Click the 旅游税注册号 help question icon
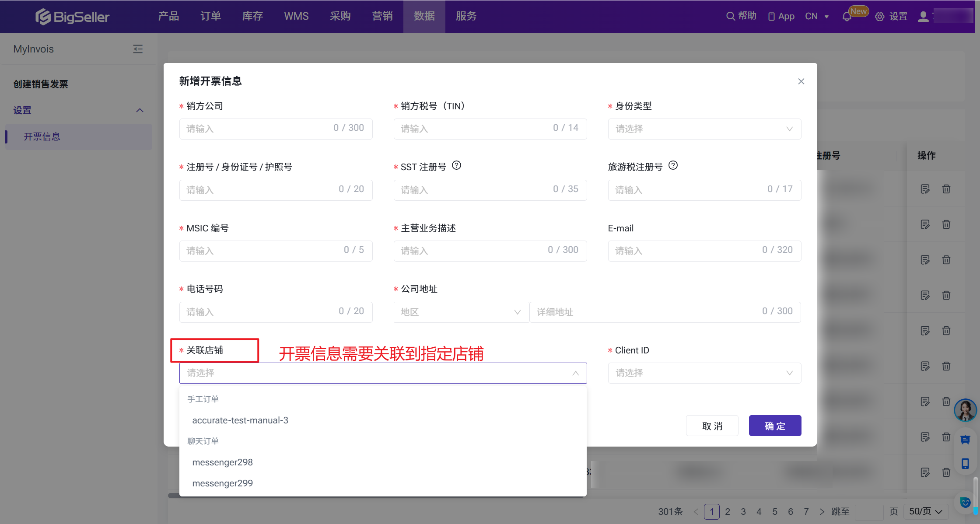The height and width of the screenshot is (524, 980). pos(673,166)
